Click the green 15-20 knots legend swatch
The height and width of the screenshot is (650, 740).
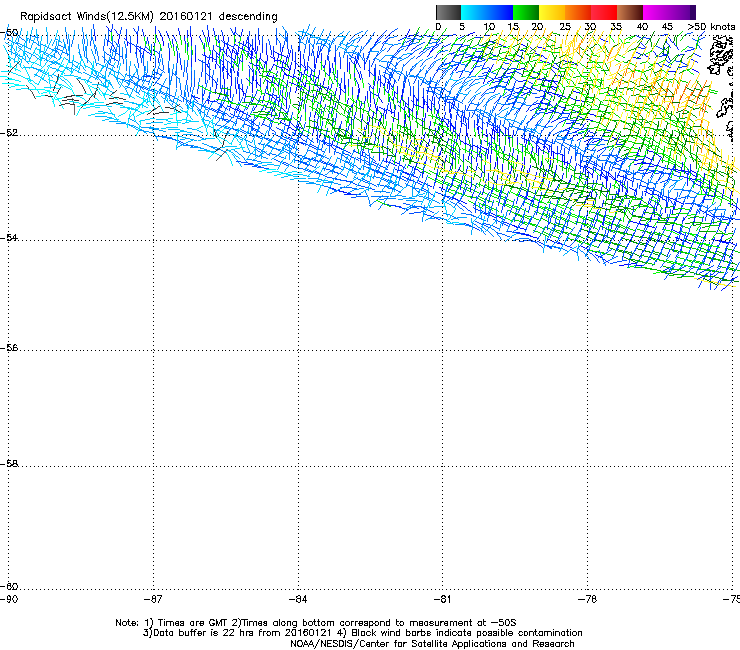pyautogui.click(x=526, y=12)
